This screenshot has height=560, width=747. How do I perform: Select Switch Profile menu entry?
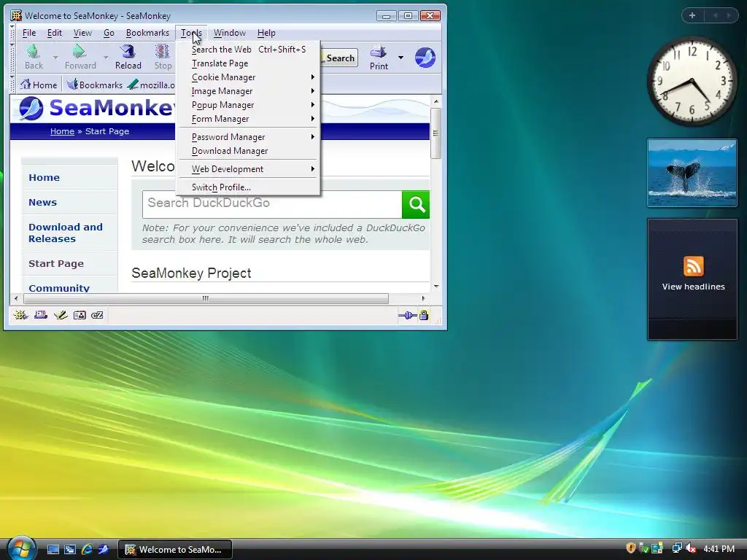248,187
